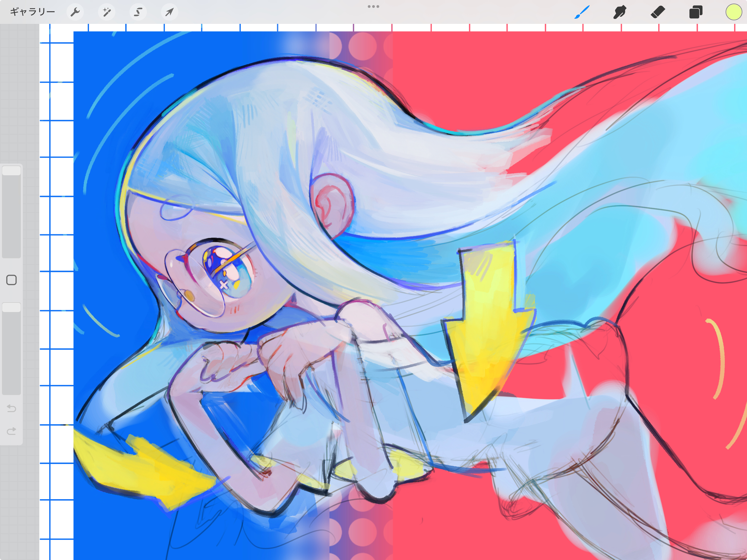Select the Eraser tool

[657, 12]
